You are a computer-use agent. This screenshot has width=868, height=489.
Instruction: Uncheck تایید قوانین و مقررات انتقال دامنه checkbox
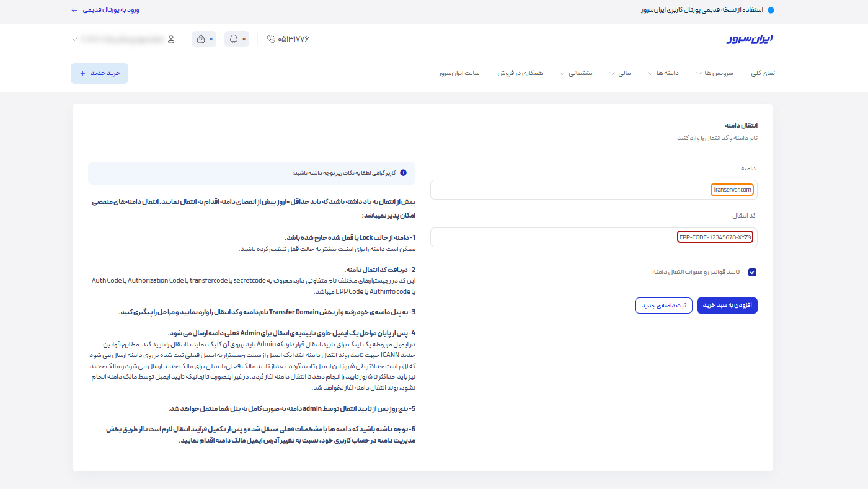tap(752, 272)
